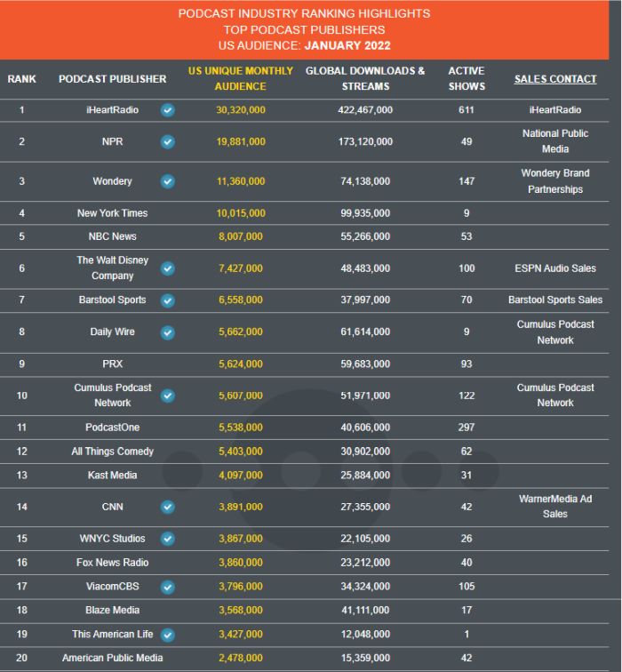The width and height of the screenshot is (622, 672).
Task: Click the verified badge beside Barstool Sports
Action: click(x=167, y=300)
